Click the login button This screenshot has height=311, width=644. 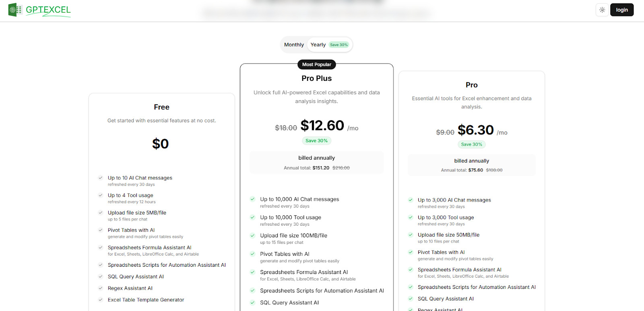(x=621, y=9)
